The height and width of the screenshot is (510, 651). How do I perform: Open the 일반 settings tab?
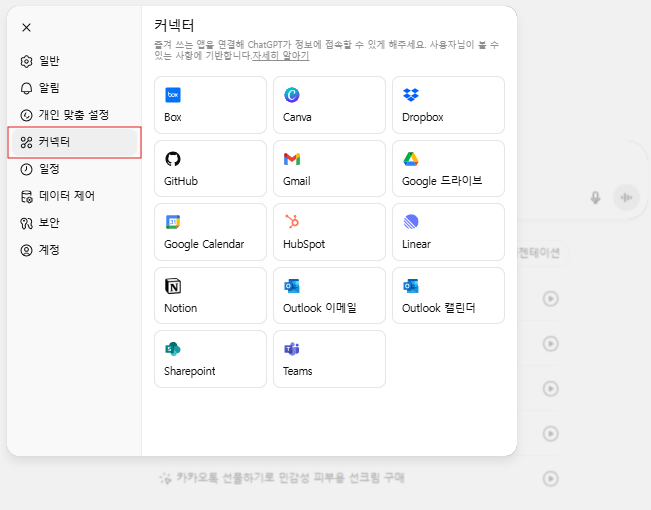pos(74,61)
